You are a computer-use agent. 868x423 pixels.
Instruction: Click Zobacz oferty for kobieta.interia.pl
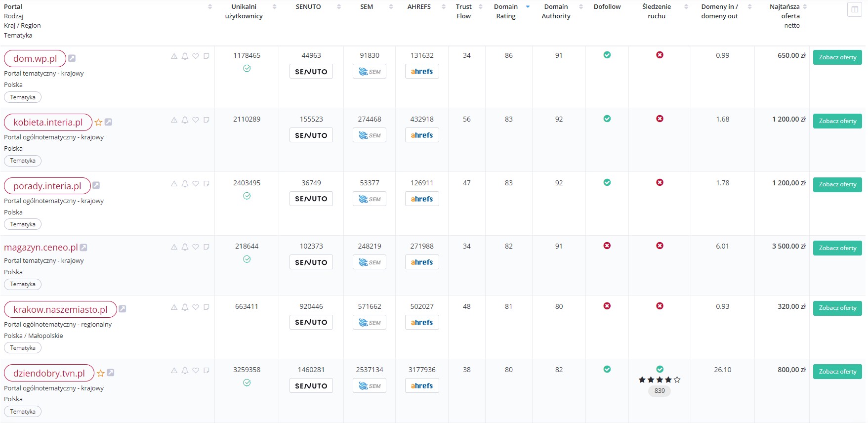pos(837,121)
